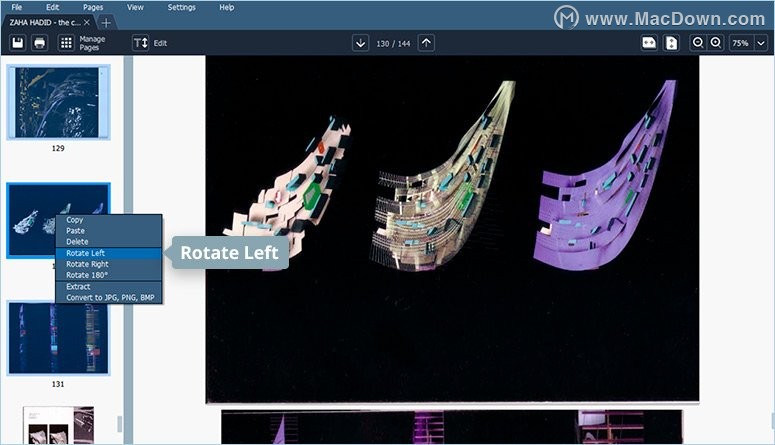Open the File menu
Viewport: 775px width, 445px height.
pos(17,7)
